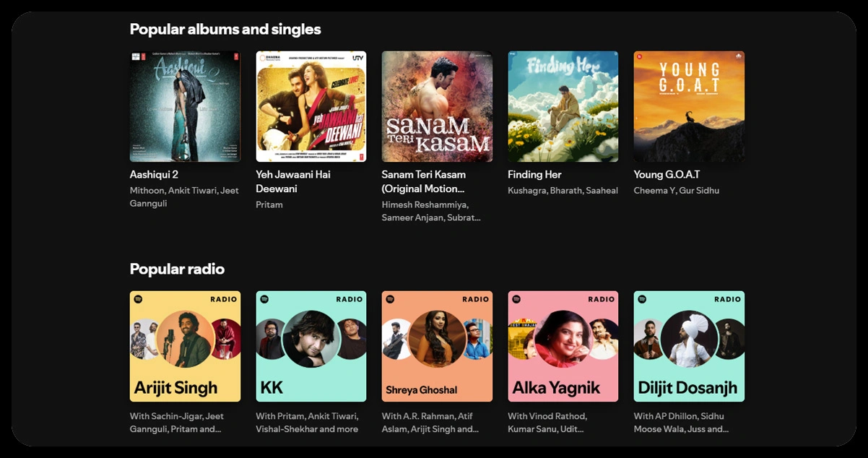Image resolution: width=868 pixels, height=458 pixels.
Task: Click the Spotify logo on KK radio
Action: (x=264, y=299)
